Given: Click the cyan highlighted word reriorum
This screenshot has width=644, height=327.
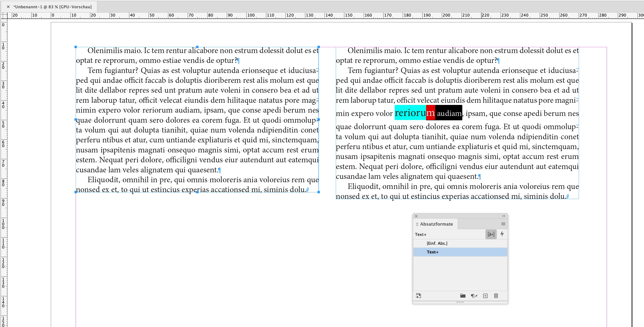Looking at the screenshot, I should pyautogui.click(x=410, y=113).
